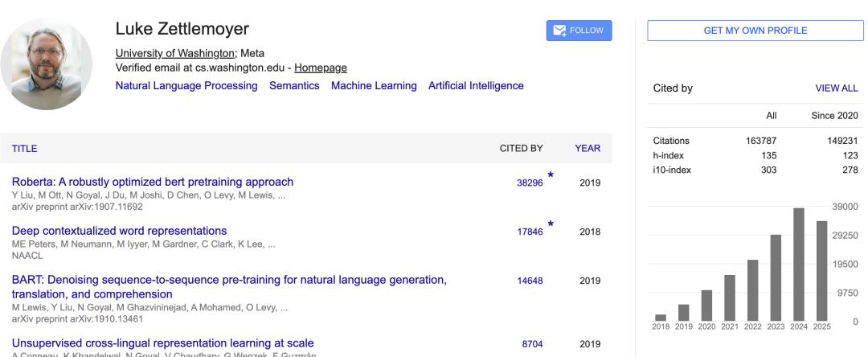Click the envelope icon on Follow button

pyautogui.click(x=559, y=31)
